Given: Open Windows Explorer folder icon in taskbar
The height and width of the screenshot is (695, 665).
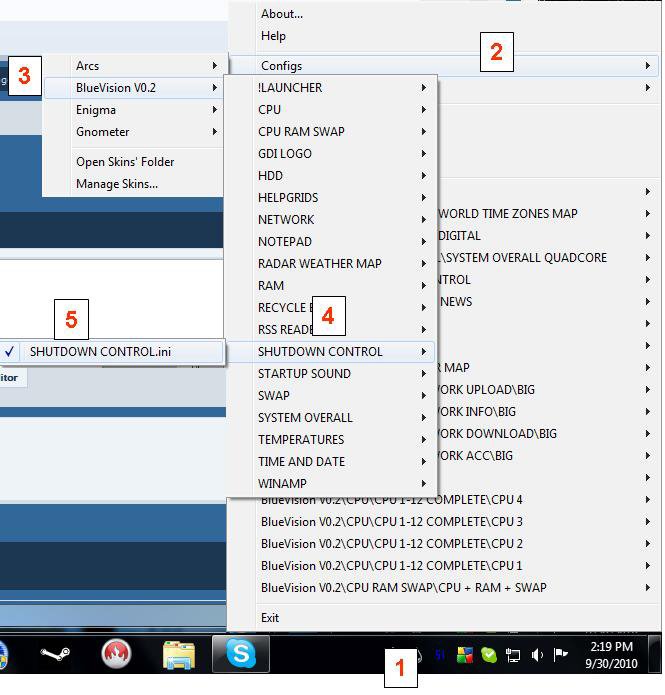Looking at the screenshot, I should pos(179,655).
